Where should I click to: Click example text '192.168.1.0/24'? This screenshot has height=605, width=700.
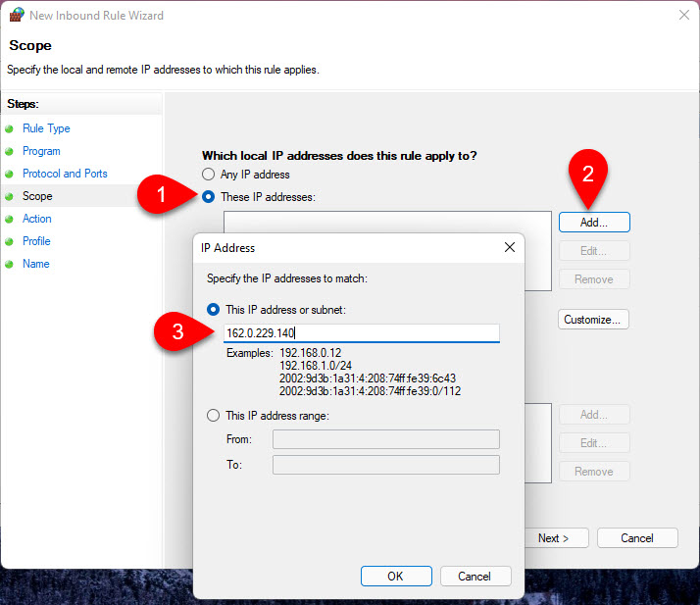click(x=316, y=366)
